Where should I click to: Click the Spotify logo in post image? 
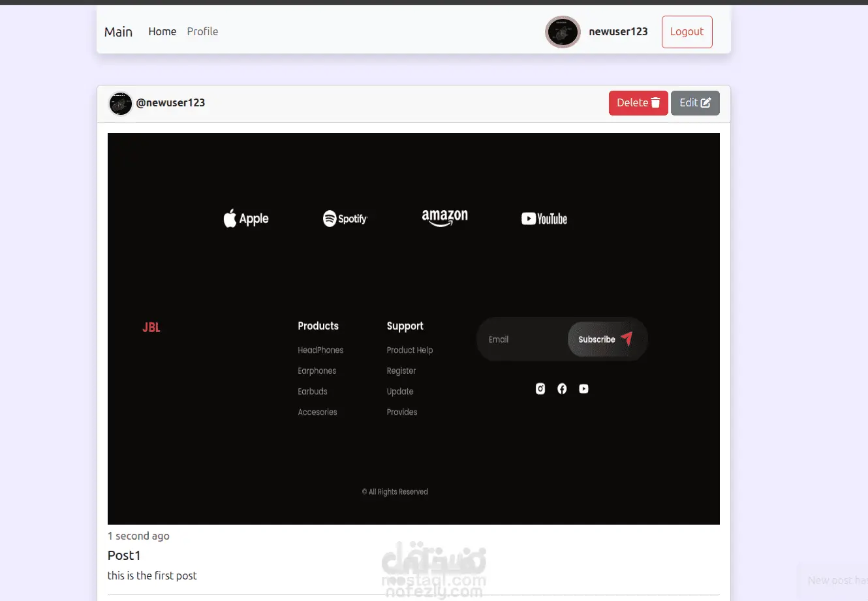click(345, 219)
